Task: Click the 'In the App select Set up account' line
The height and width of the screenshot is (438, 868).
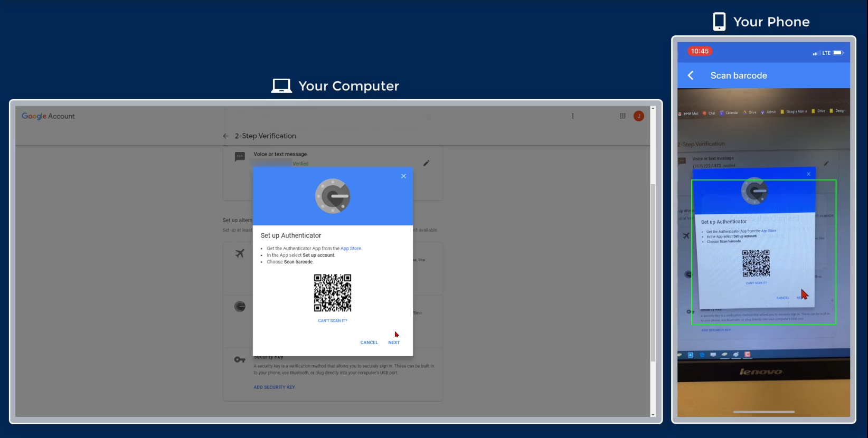Action: 301,255
